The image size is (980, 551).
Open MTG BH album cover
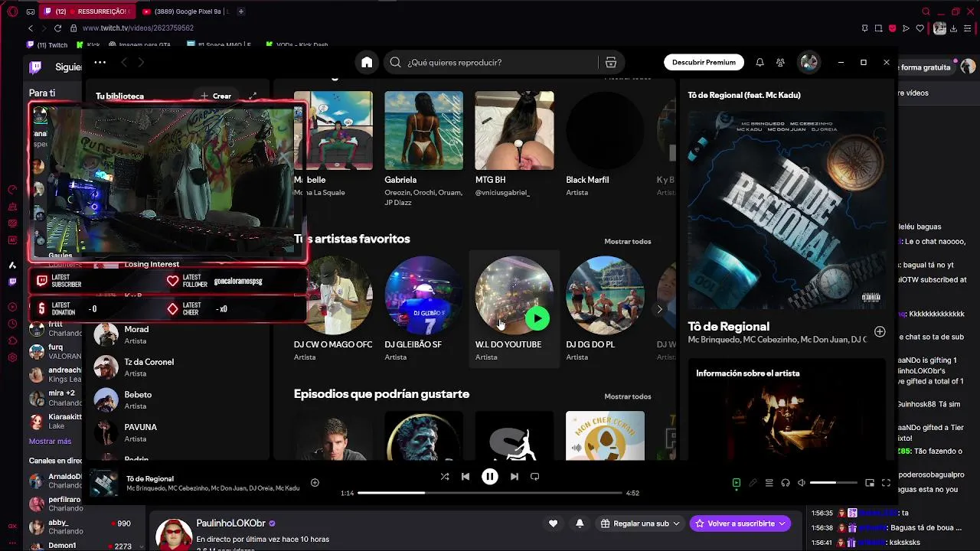pos(514,131)
